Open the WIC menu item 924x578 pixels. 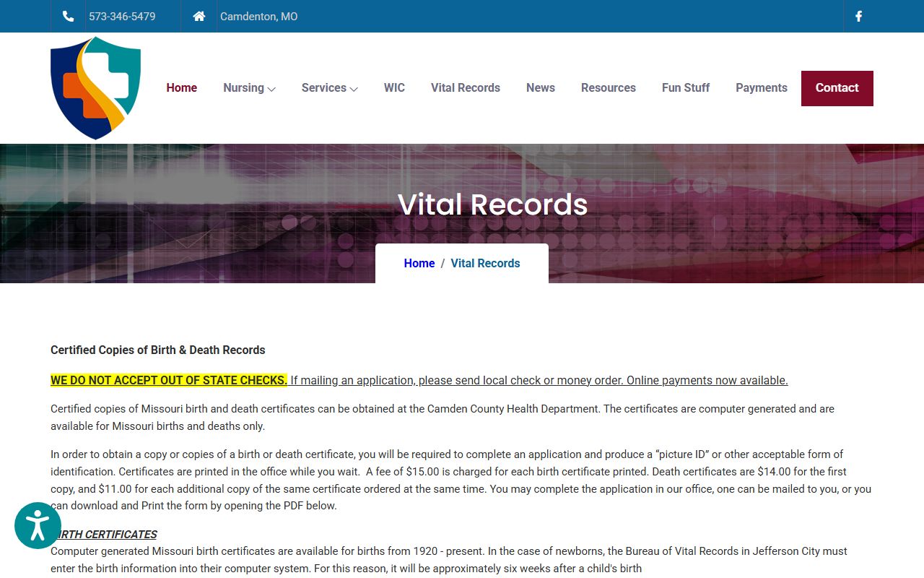point(394,87)
